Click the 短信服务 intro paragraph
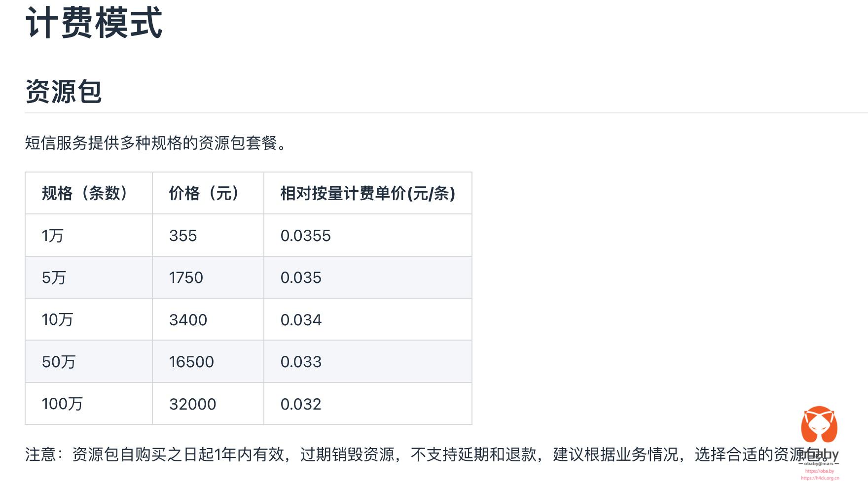Screen dimensions: 868x486 coord(155,143)
